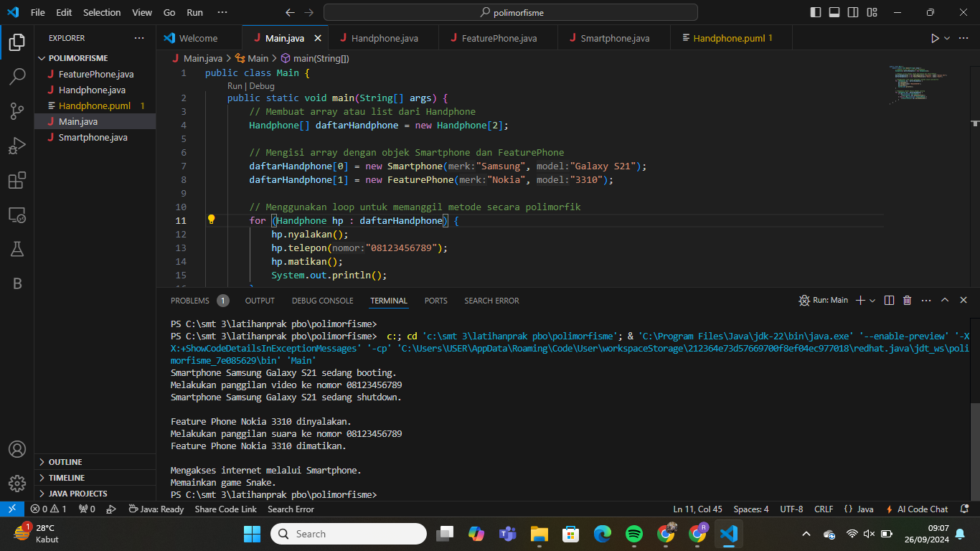
Task: Open Accounts menu in activity bar
Action: click(x=17, y=449)
